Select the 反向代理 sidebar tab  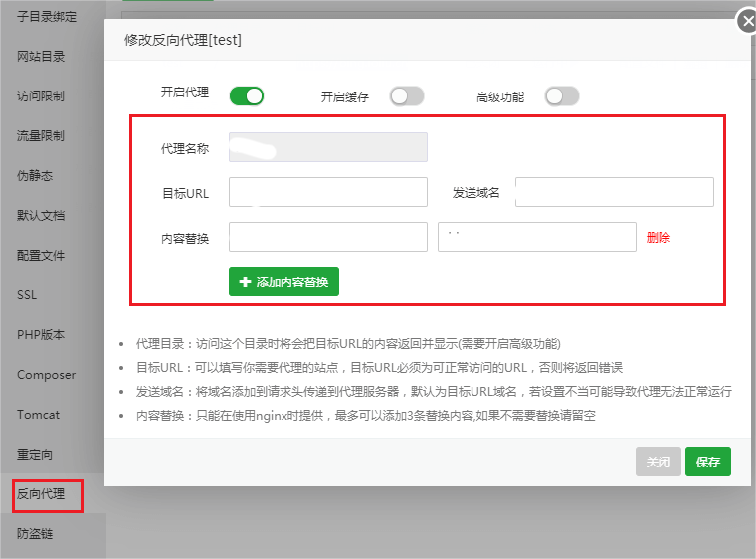[41, 494]
